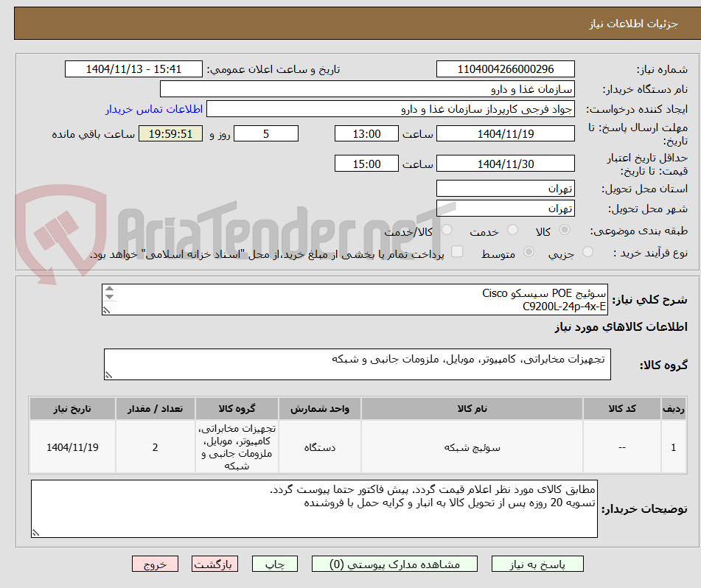The height and width of the screenshot is (588, 701).
Task: Click the نام دستگاه خریدار field
Action: (x=367, y=89)
